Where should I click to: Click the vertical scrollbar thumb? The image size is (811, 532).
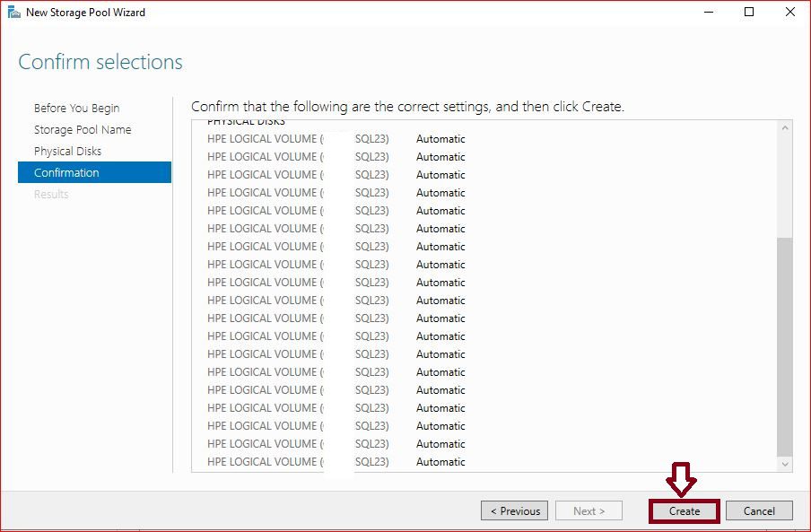[x=785, y=345]
